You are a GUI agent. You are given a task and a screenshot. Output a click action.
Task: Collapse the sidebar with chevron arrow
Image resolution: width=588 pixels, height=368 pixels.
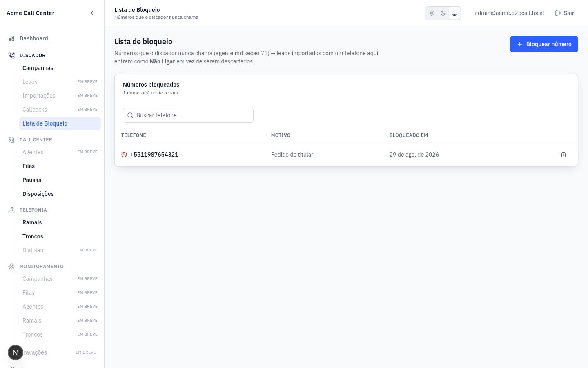[92, 13]
